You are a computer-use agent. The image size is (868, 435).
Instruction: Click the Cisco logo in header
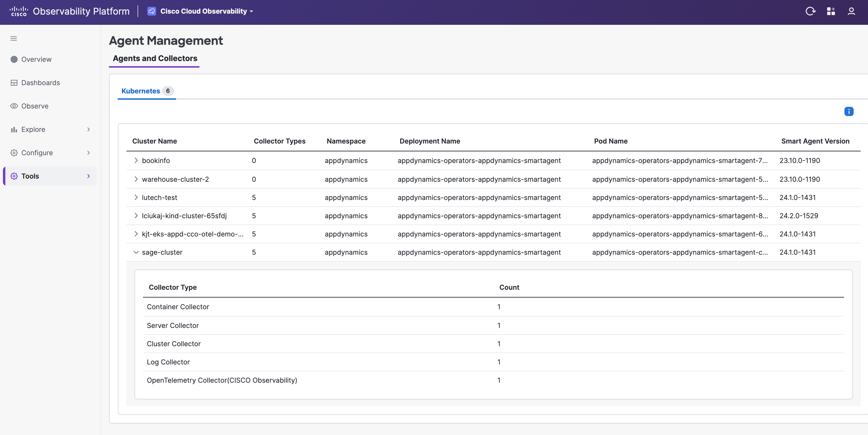18,11
